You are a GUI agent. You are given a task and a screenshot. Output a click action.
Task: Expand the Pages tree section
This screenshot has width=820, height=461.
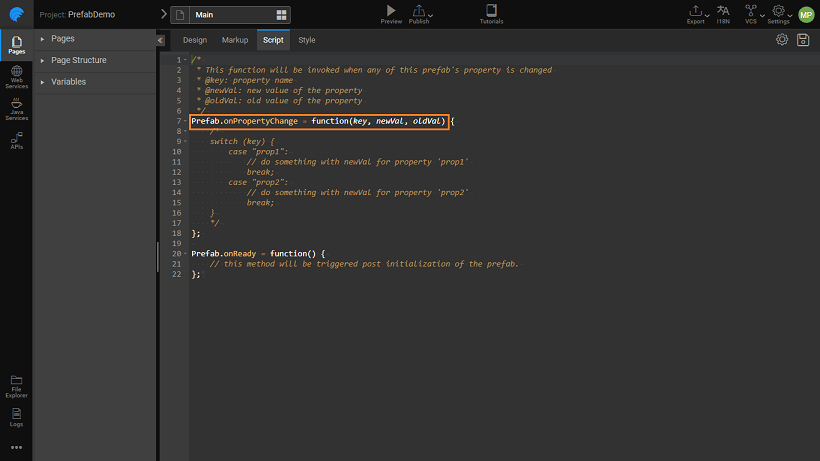point(42,39)
